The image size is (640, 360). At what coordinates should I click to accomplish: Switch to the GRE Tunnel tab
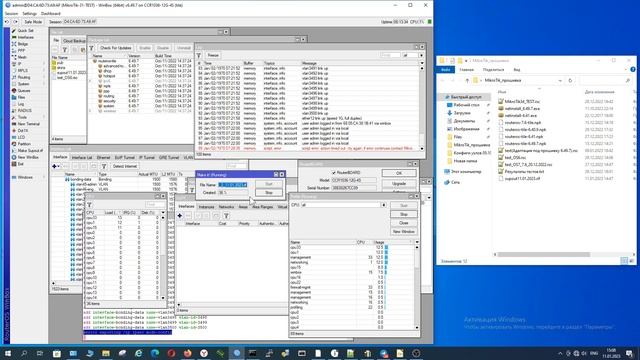[169, 157]
